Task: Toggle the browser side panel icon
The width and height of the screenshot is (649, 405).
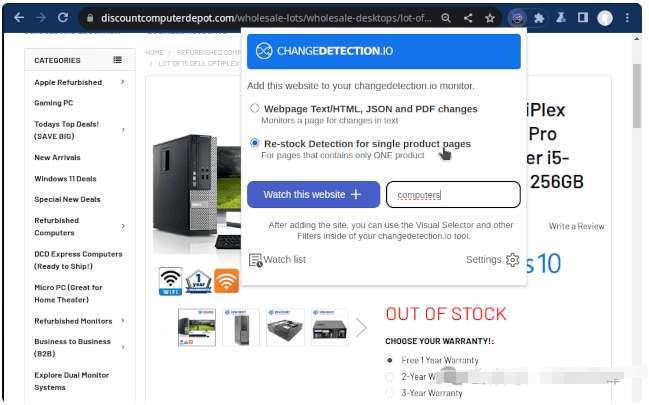Action: (583, 18)
